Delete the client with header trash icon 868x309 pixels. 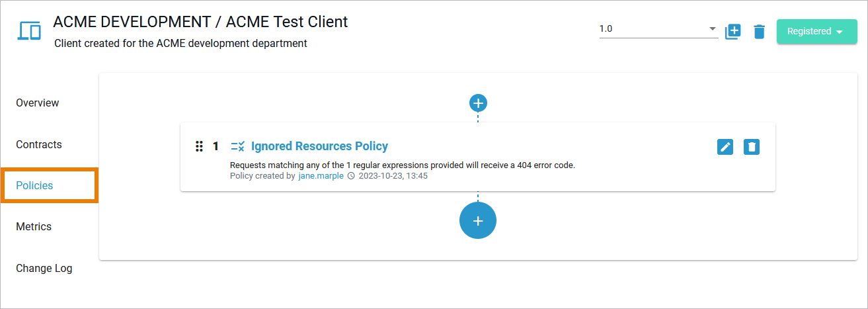pos(759,31)
